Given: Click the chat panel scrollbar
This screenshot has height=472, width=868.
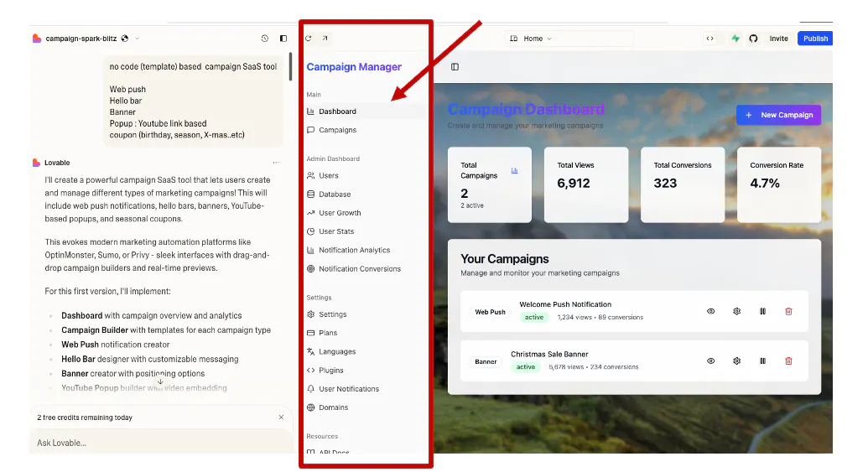Looking at the screenshot, I should click(x=290, y=67).
